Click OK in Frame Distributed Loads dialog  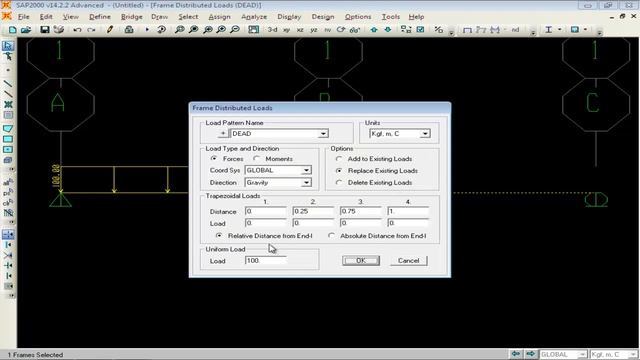[361, 260]
